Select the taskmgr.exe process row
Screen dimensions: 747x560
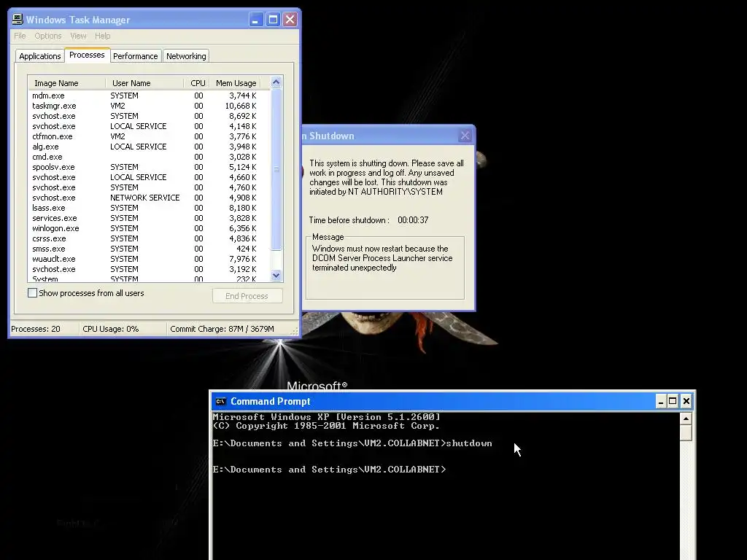149,106
